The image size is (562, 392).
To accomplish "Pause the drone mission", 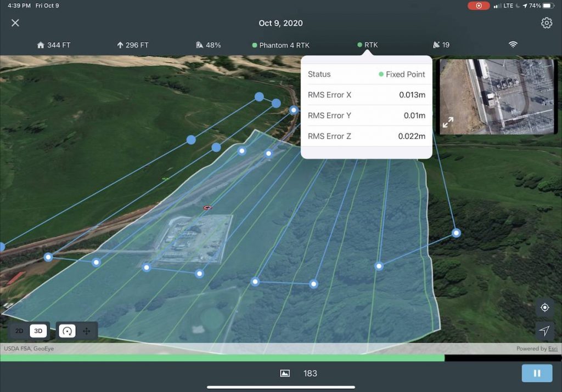I will (x=537, y=373).
